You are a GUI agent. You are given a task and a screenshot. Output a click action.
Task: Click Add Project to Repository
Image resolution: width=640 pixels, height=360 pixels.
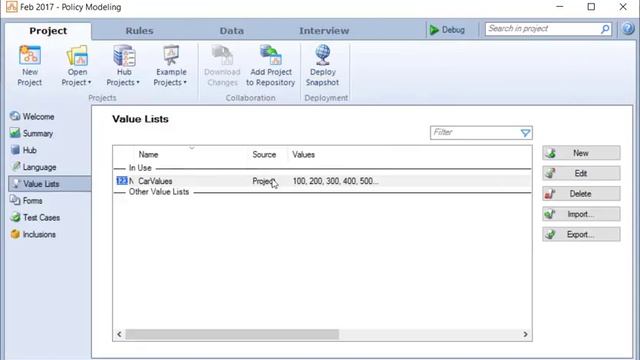point(271,65)
